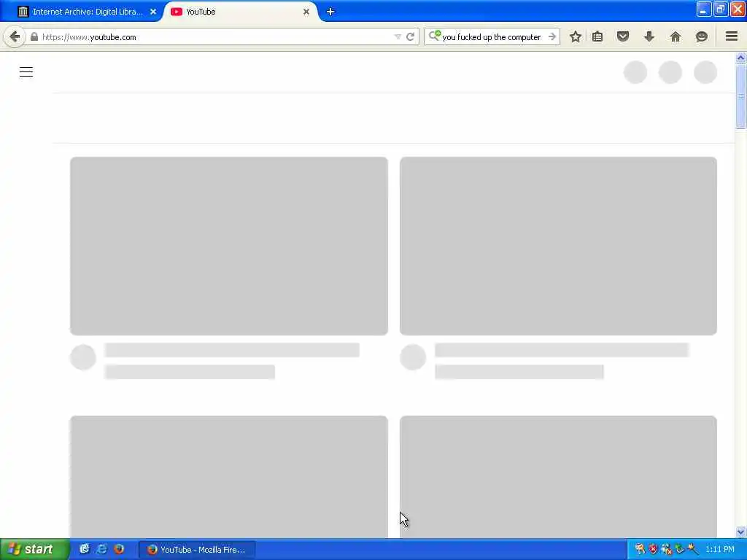747x560 pixels.
Task: Click the first placeholder circle in YouTube header
Action: 635,72
